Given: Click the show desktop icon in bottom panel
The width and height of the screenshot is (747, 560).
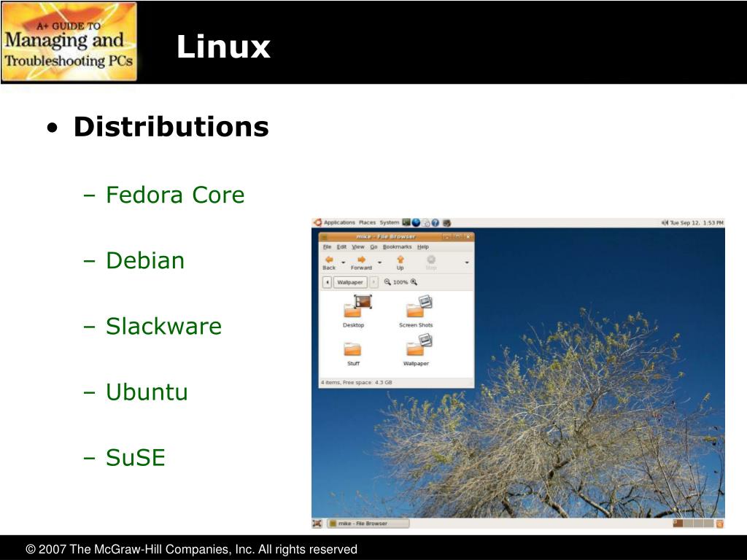Looking at the screenshot, I should 317,524.
